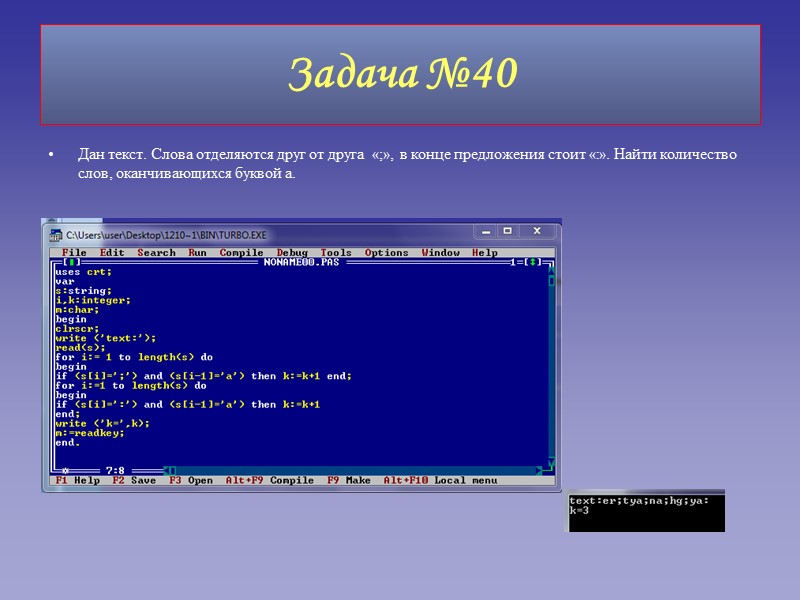Image resolution: width=800 pixels, height=600 pixels.
Task: Click Alt+F10 Local menu in status bar
Action: (440, 480)
